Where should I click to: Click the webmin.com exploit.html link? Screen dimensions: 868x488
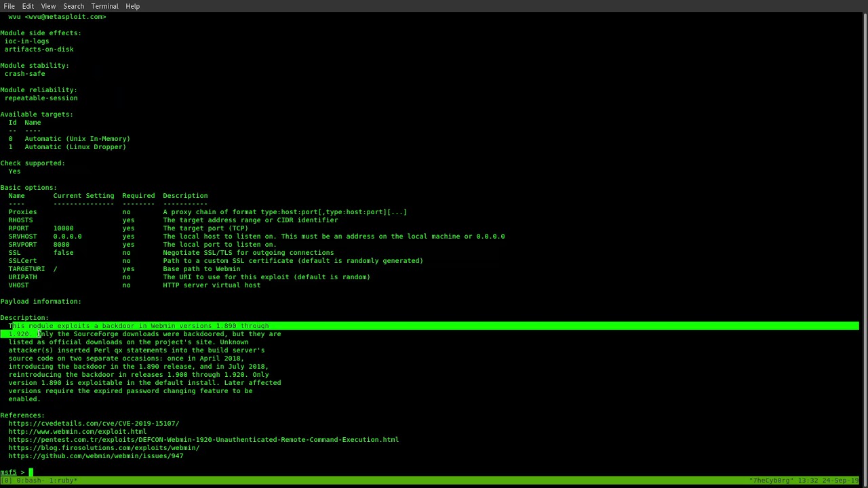point(77,432)
